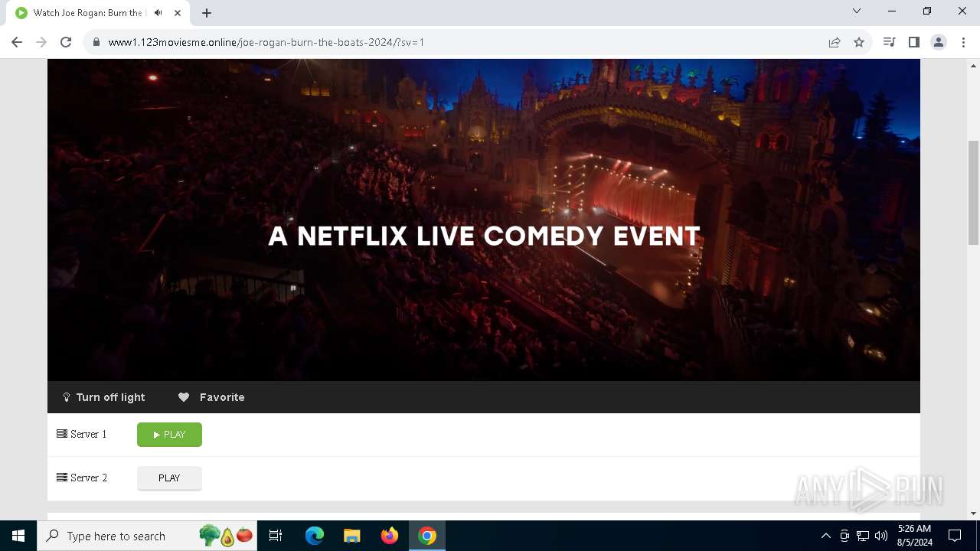980x551 pixels.
Task: Open a new browser tab
Action: 207,13
